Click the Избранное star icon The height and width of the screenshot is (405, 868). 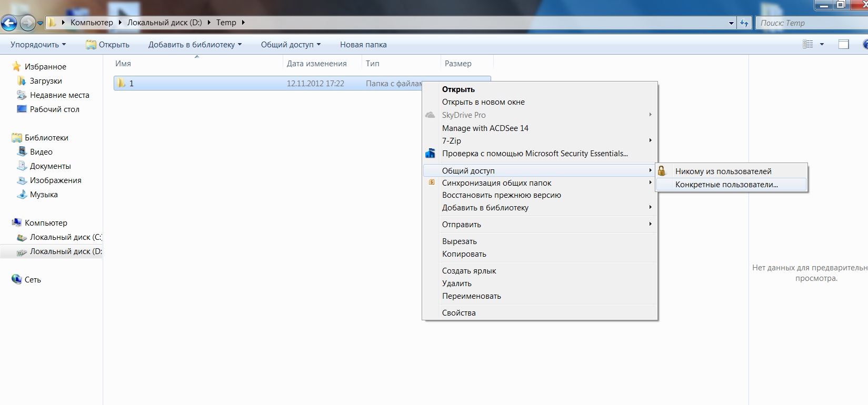click(16, 66)
